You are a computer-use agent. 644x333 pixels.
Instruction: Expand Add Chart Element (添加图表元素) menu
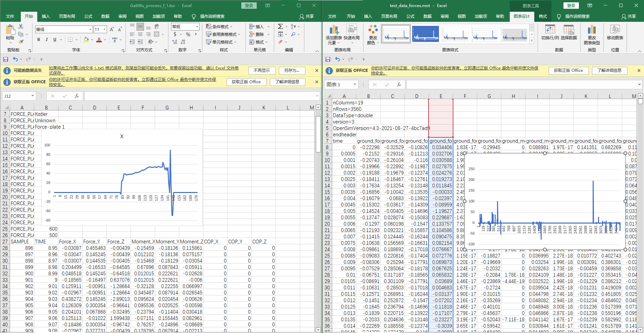click(x=334, y=35)
